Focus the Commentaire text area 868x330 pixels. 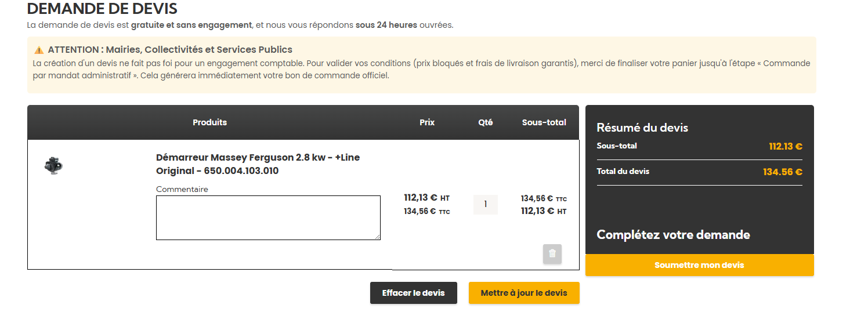coord(268,217)
